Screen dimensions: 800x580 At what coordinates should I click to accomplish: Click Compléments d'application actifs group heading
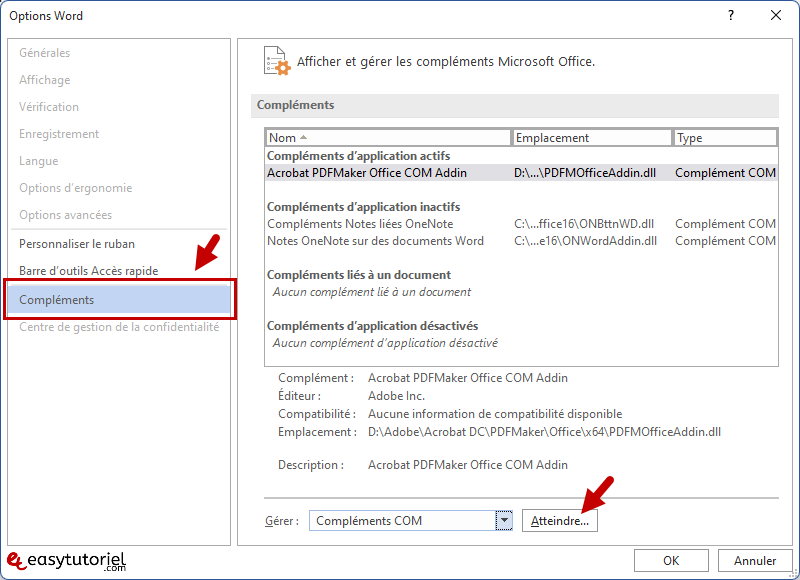click(358, 156)
